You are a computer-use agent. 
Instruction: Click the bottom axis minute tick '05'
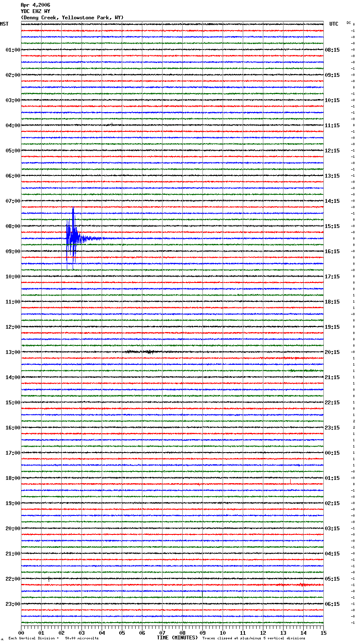[122, 633]
